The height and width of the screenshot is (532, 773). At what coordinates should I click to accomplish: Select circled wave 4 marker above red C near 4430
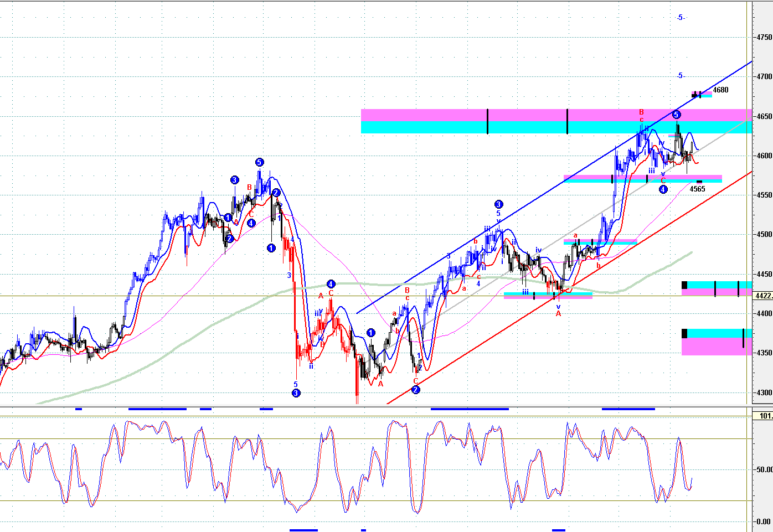[x=331, y=283]
